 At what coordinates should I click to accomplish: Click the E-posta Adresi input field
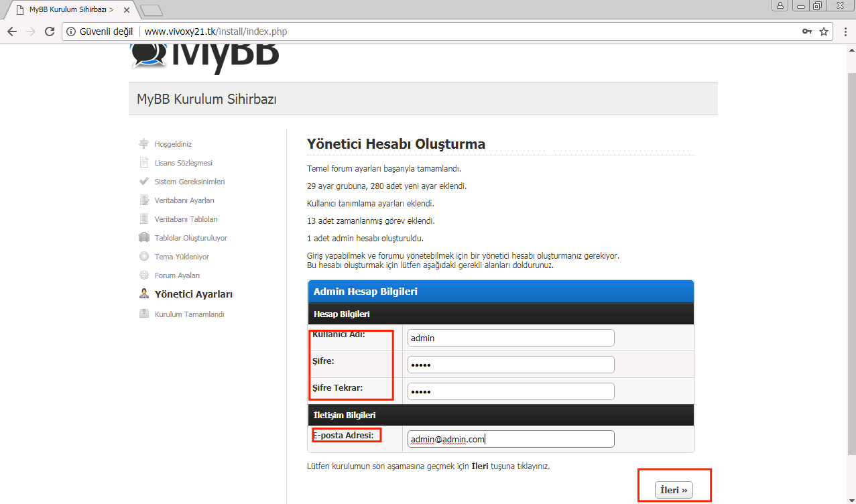coord(511,439)
